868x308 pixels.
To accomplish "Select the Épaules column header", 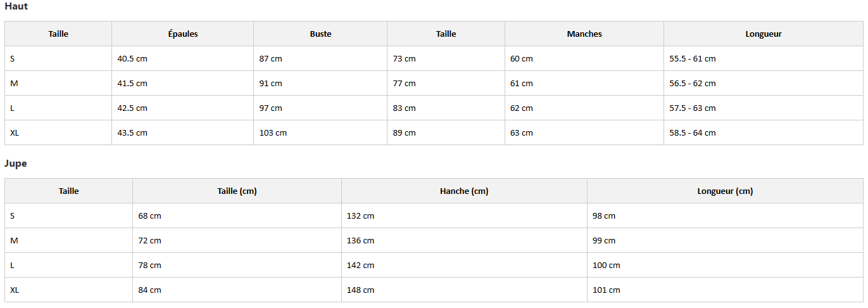I will tap(182, 34).
